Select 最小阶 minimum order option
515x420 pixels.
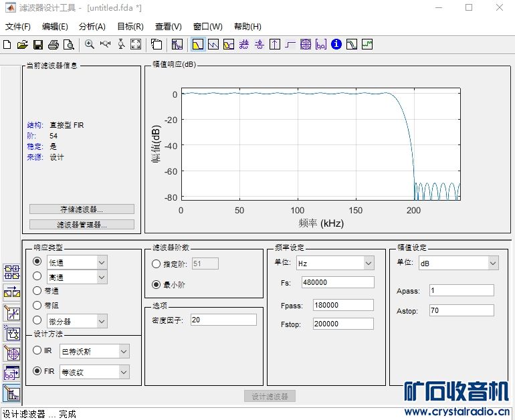[x=169, y=285]
